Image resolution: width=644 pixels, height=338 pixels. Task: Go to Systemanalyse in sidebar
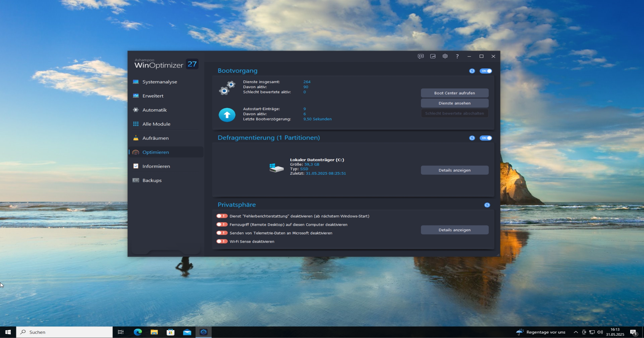159,82
